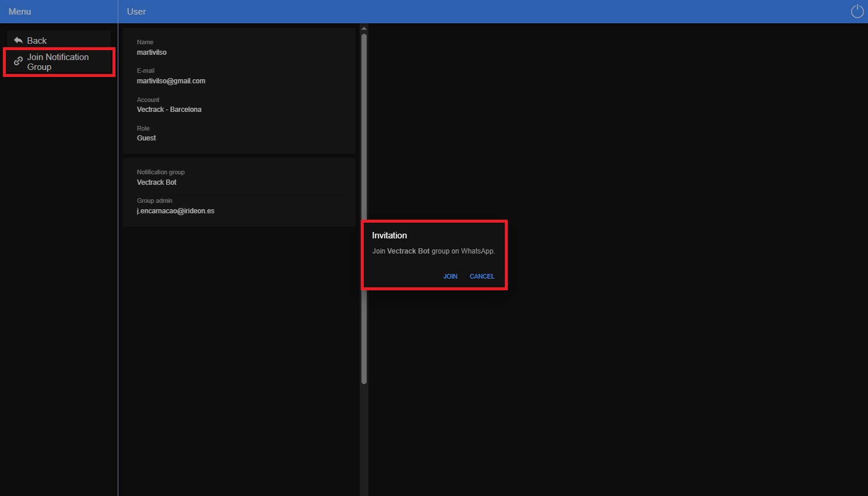Click the vertical scrollbar thumb of the user panel
Viewport: 868px width, 496px height.
pyautogui.click(x=364, y=209)
